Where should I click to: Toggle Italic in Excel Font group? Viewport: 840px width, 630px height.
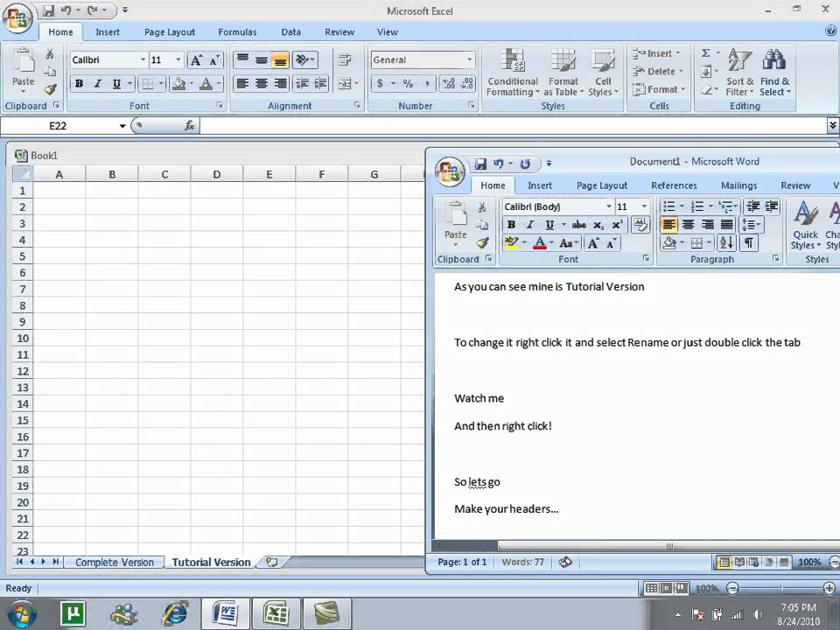97,84
